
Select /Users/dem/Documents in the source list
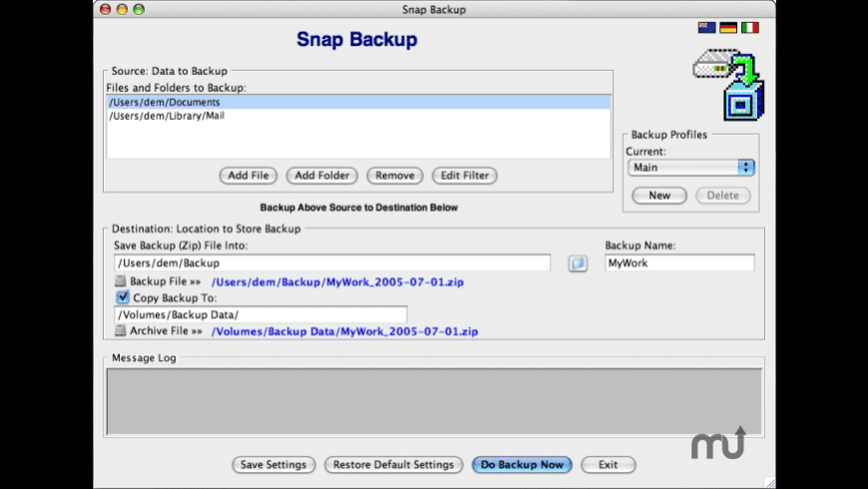359,102
